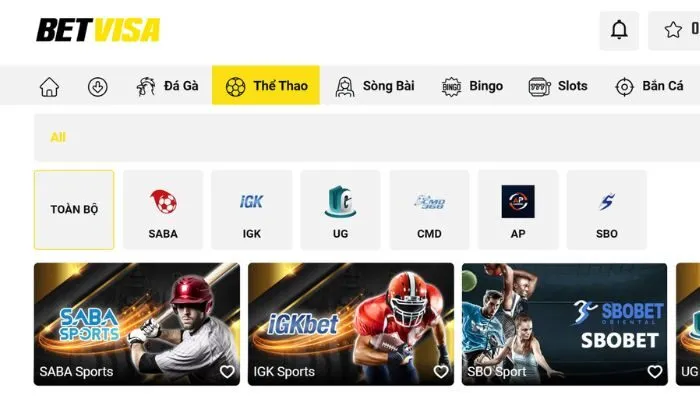
Task: Open the Bingo category
Action: [x=472, y=86]
